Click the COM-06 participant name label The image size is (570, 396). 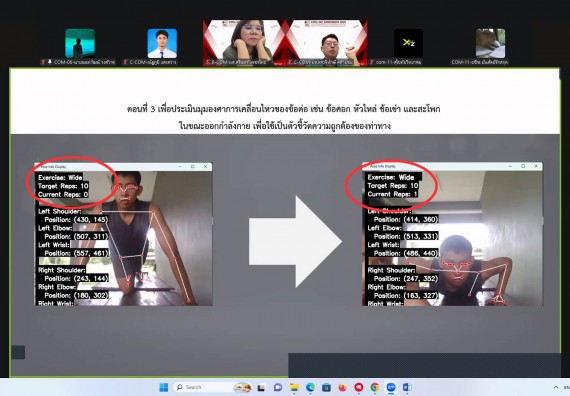[84, 62]
